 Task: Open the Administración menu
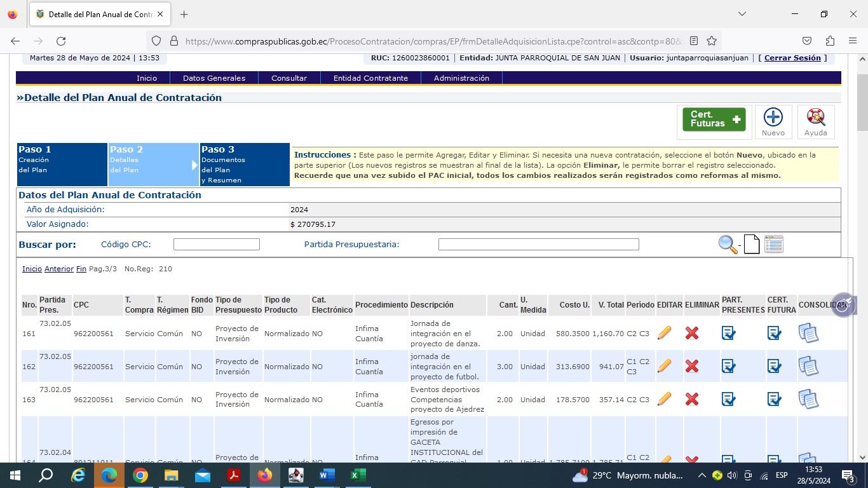[461, 78]
